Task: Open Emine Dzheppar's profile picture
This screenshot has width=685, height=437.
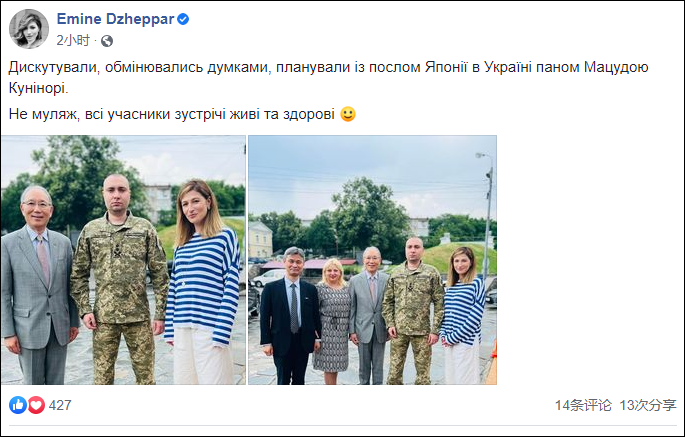Action: tap(29, 29)
